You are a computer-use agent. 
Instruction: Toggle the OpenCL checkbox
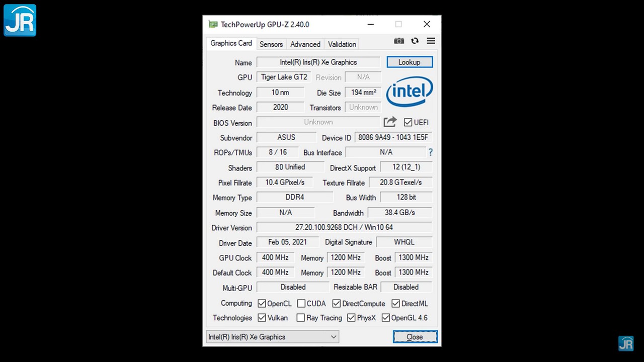pyautogui.click(x=262, y=304)
